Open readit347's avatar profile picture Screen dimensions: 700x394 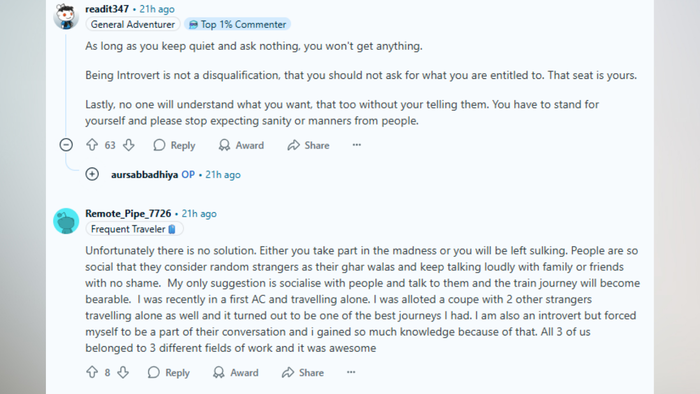click(66, 17)
